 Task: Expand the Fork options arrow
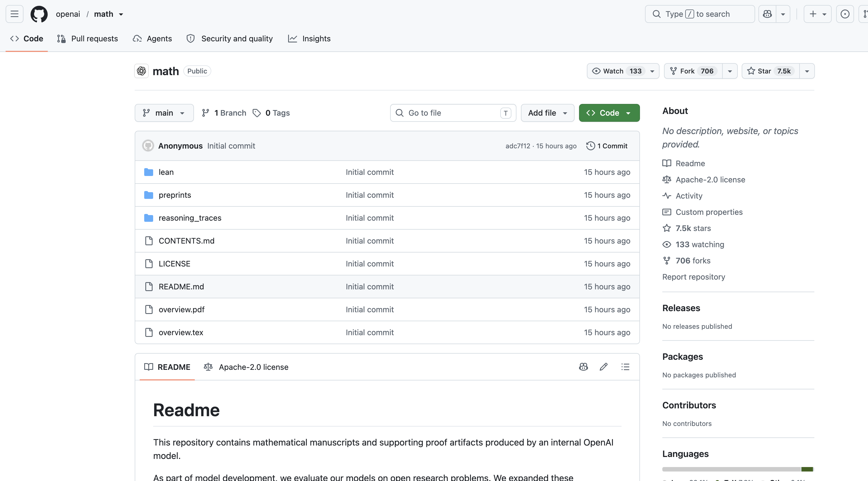(730, 71)
